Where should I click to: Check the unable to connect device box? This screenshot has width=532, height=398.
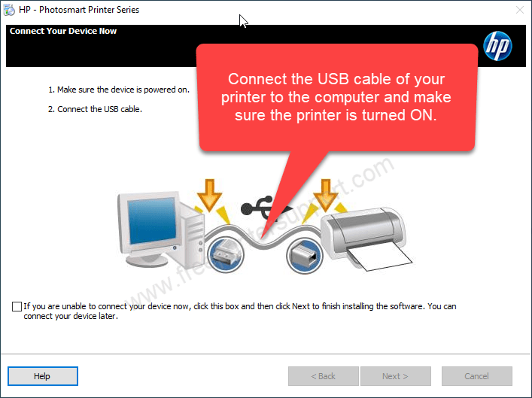point(17,306)
